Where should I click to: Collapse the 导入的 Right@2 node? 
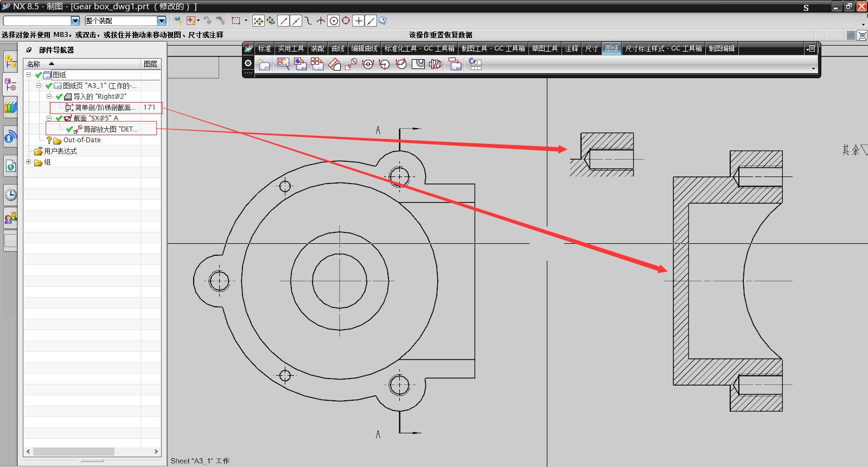49,97
